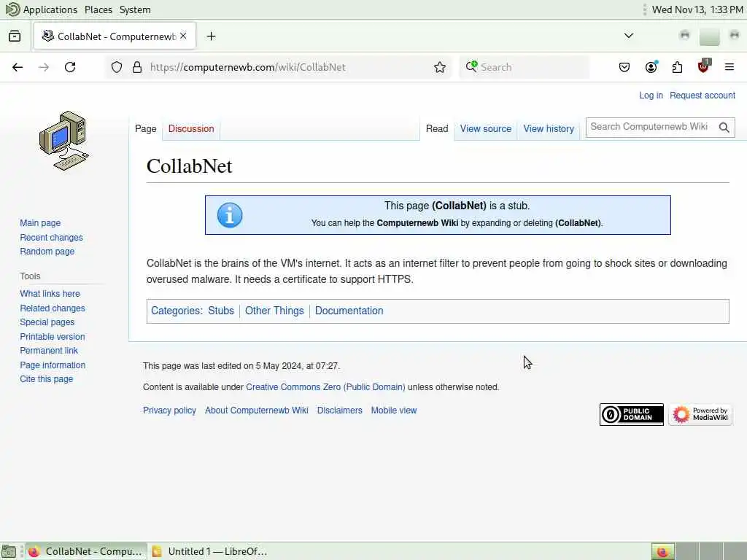Screen dimensions: 747x560
Task: Select the Read tab
Action: click(x=437, y=128)
